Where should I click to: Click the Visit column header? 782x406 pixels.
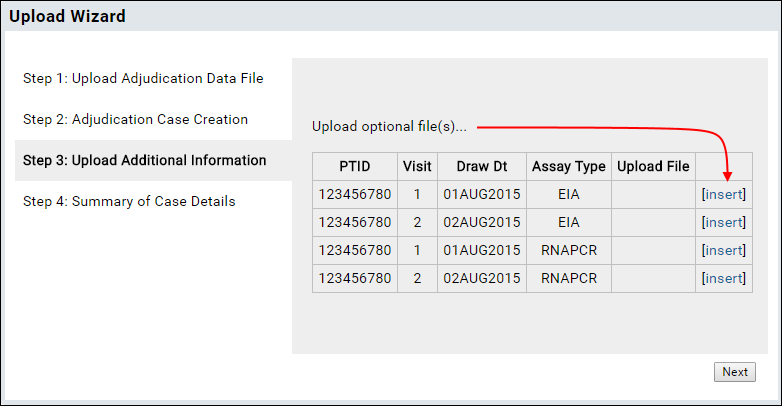417,167
